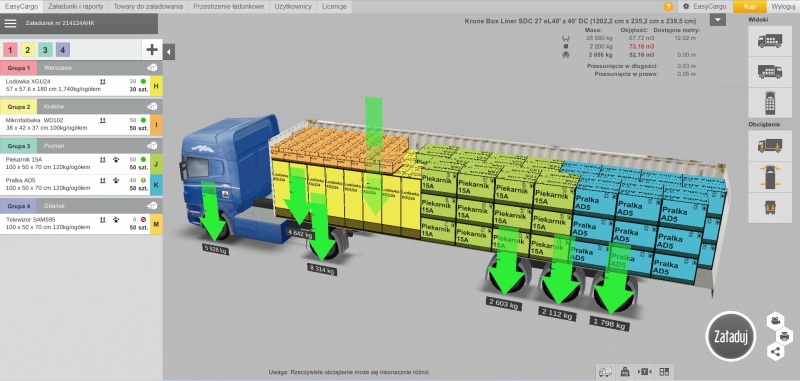Collapse the left panel with the arrow handle
The height and width of the screenshot is (381, 800).
169,52
